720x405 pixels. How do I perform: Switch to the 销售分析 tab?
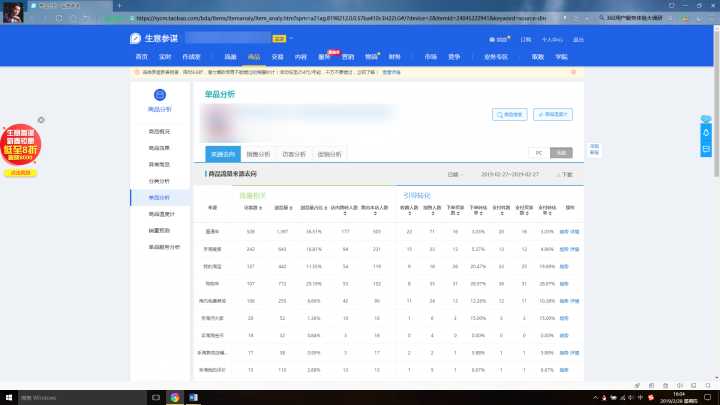[258, 154]
